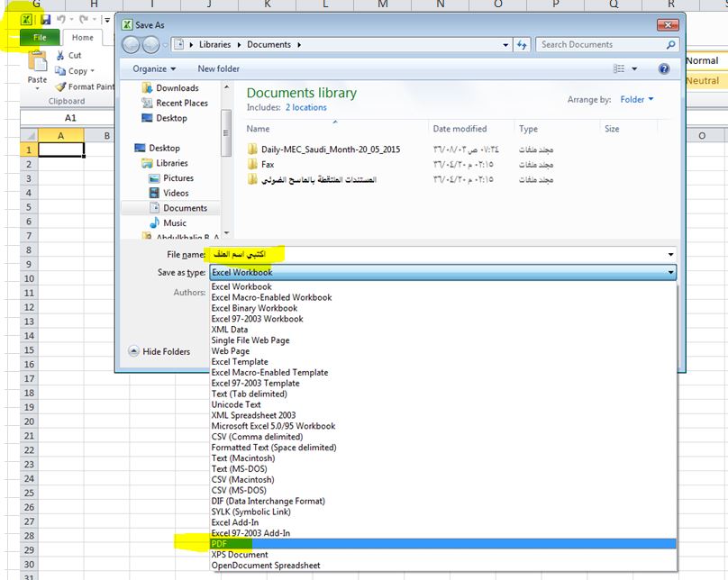Screen dimensions: 728x580
Task: Click the magnifier search icon
Action: (x=670, y=44)
